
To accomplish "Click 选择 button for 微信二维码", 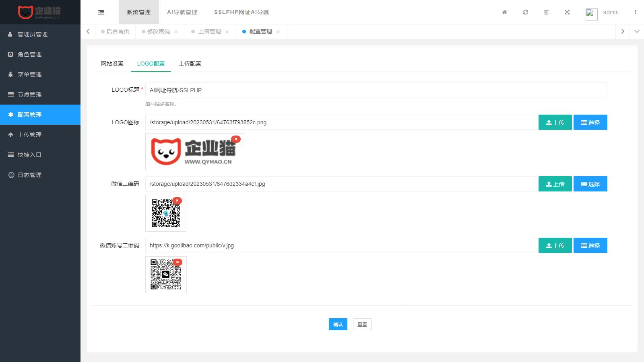I will tap(590, 184).
